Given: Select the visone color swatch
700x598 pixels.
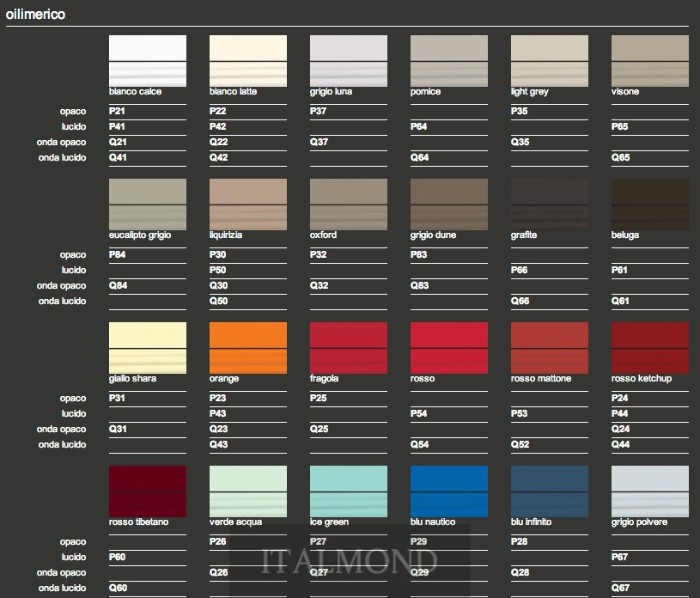Looking at the screenshot, I should click(x=649, y=61).
